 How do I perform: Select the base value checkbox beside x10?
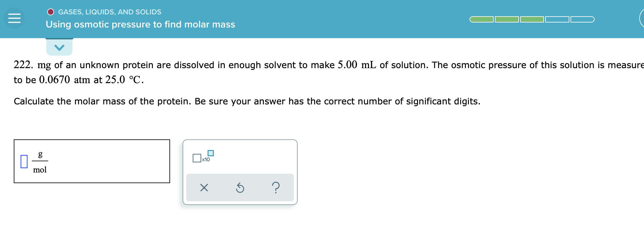coord(197,158)
